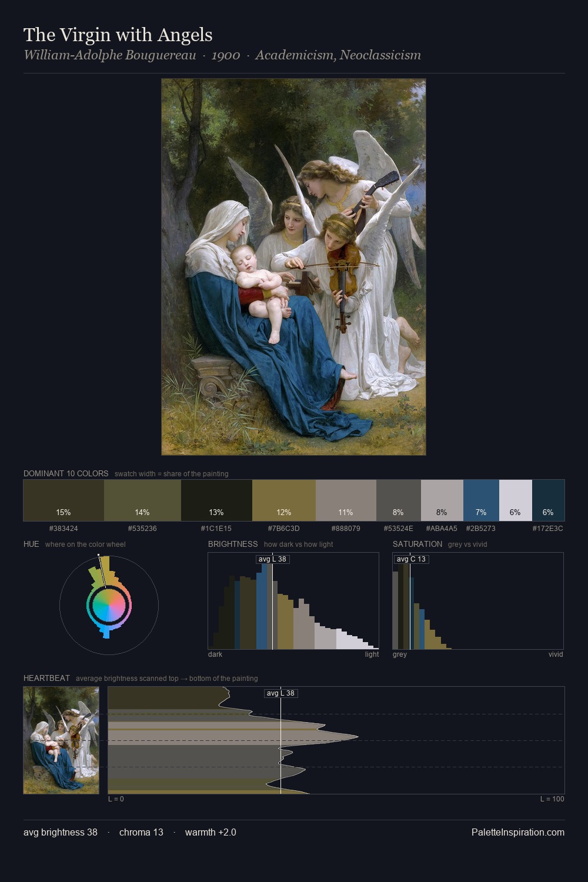Click the hex label #888079
The height and width of the screenshot is (882, 588).
[x=346, y=528]
